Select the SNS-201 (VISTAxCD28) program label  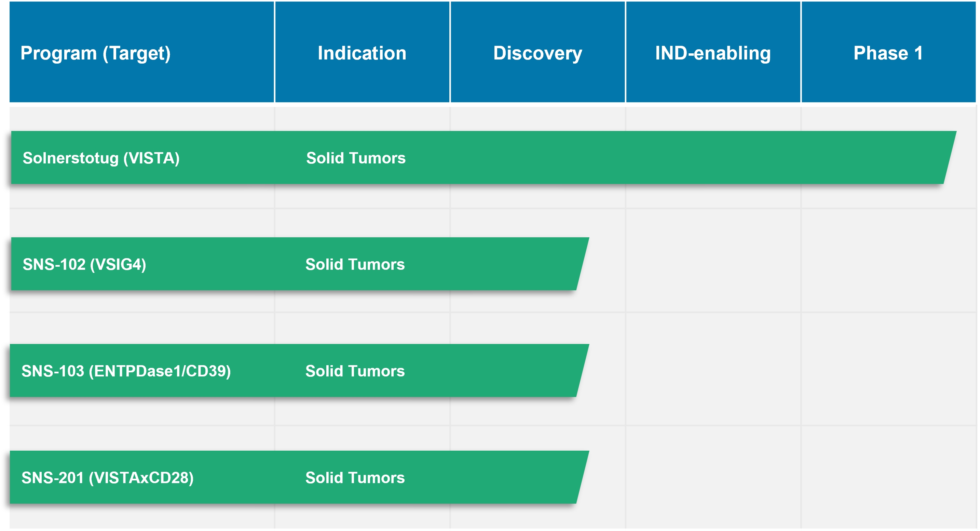(x=107, y=478)
